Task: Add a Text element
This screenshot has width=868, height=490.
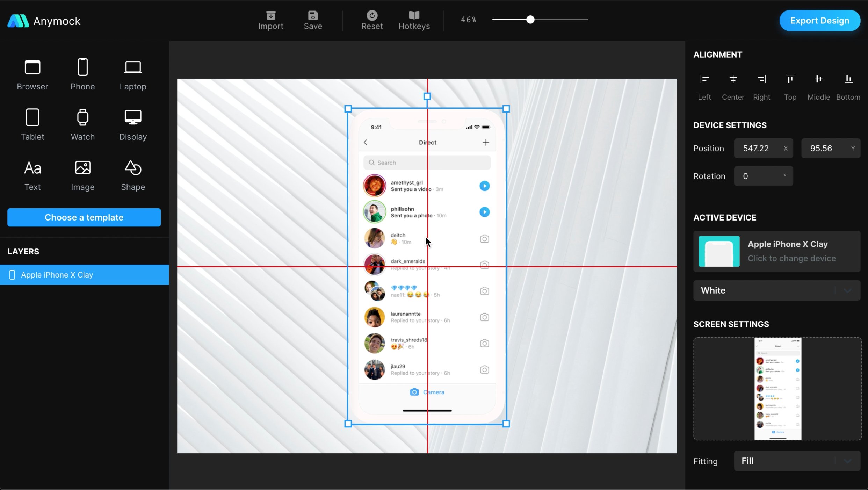Action: (x=32, y=175)
